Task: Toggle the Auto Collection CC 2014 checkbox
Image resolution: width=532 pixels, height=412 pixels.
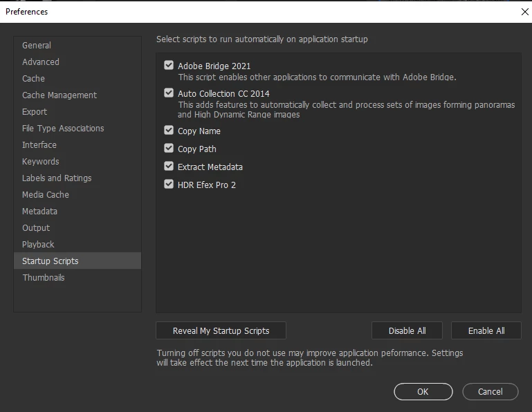Action: tap(169, 93)
